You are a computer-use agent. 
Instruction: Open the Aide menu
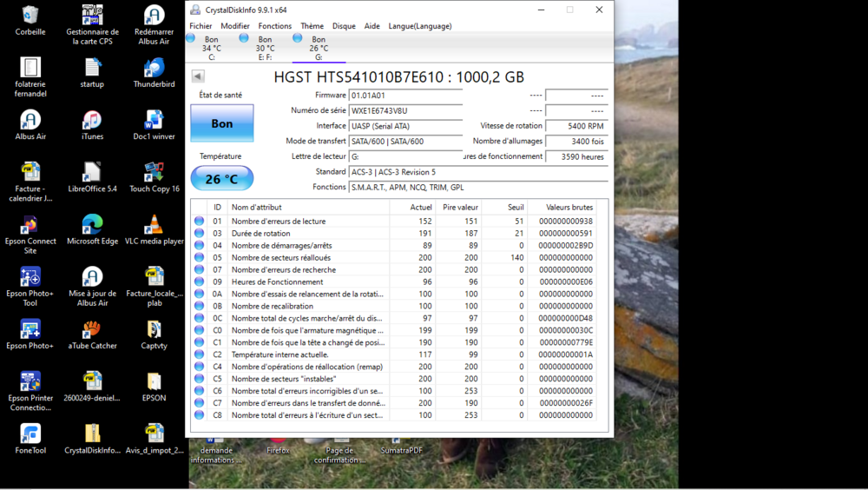point(372,26)
